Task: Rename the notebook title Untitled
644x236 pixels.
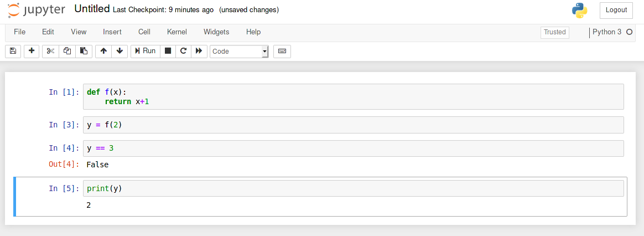Action: (92, 9)
